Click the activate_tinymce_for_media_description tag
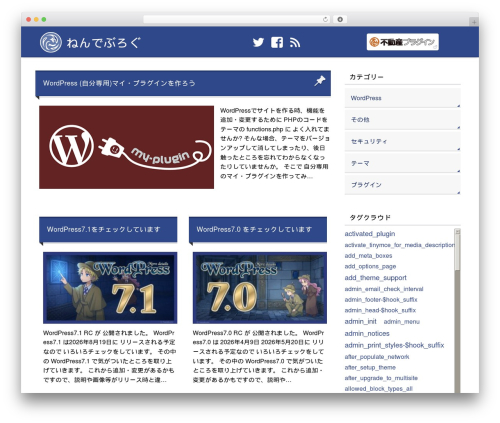Viewport: 500px width, 423px height. (x=399, y=245)
